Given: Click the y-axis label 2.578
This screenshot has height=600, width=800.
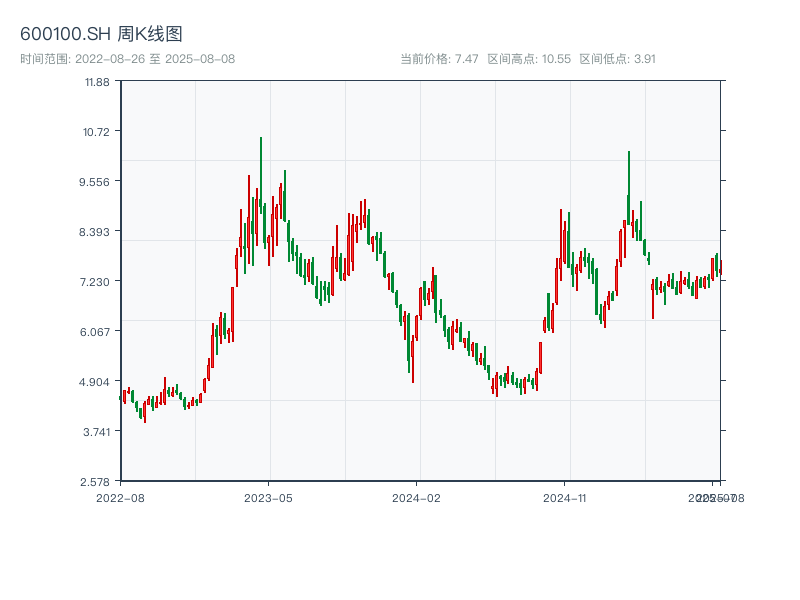Looking at the screenshot, I should coord(95,482).
